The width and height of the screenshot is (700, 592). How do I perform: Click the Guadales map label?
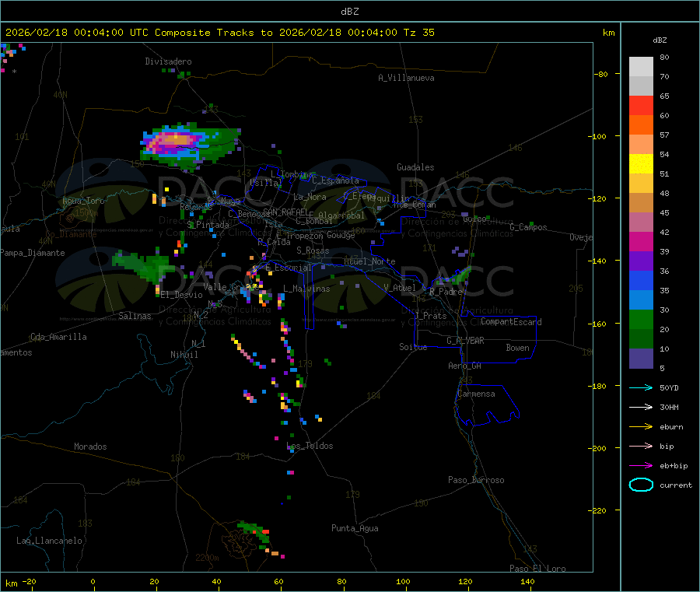point(415,167)
